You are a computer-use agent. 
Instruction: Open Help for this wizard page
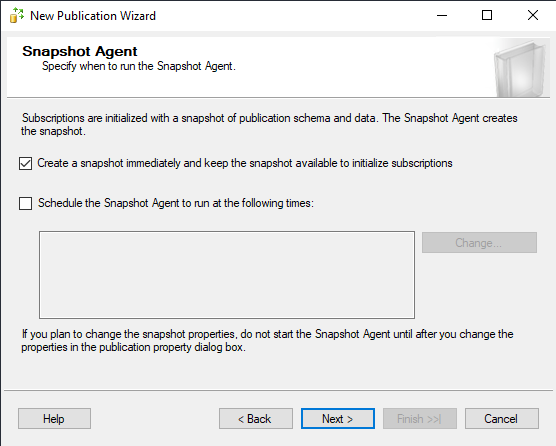[54, 419]
